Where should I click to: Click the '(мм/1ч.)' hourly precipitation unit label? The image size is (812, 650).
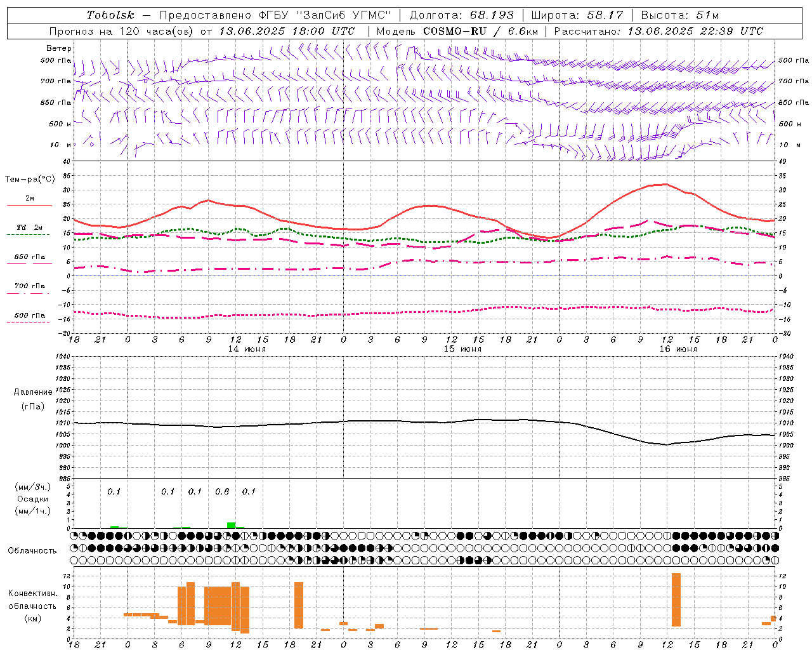tap(33, 511)
